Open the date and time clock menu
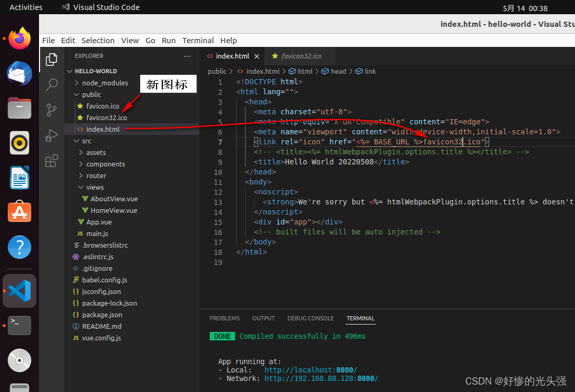This screenshot has width=575, height=392. pos(525,8)
